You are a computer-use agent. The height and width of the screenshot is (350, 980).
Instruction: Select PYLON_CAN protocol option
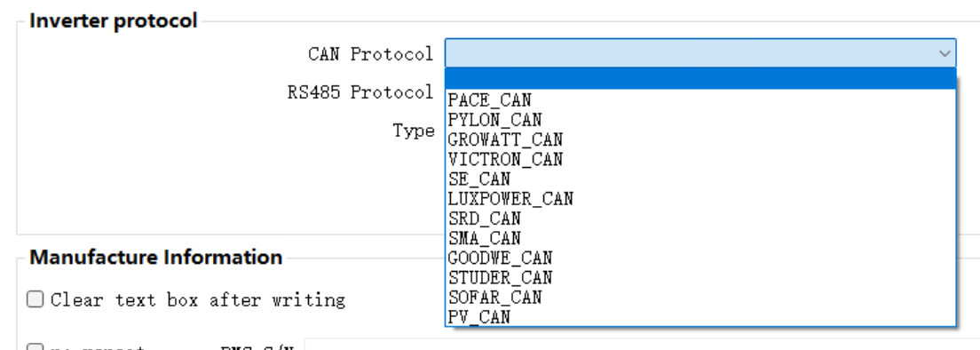pos(700,119)
